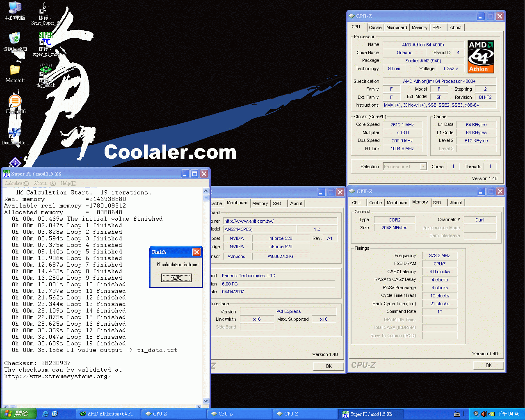Click the Core Speed 2612.1 MHz value
Image resolution: width=525 pixels, height=420 pixels.
(x=402, y=125)
